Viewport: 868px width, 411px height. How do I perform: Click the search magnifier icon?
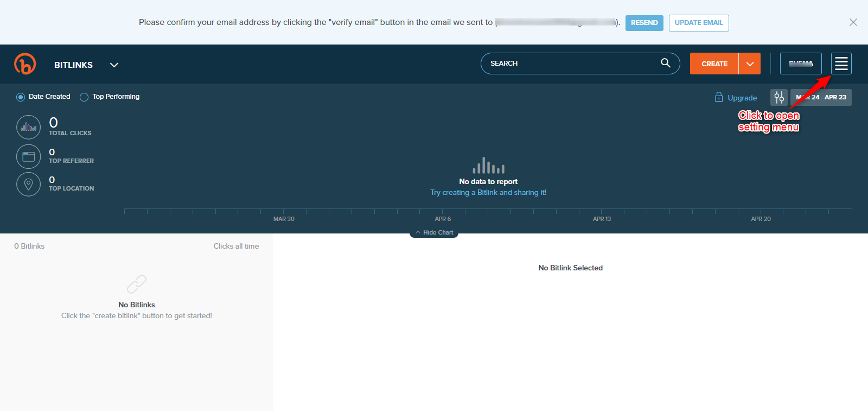coord(665,63)
